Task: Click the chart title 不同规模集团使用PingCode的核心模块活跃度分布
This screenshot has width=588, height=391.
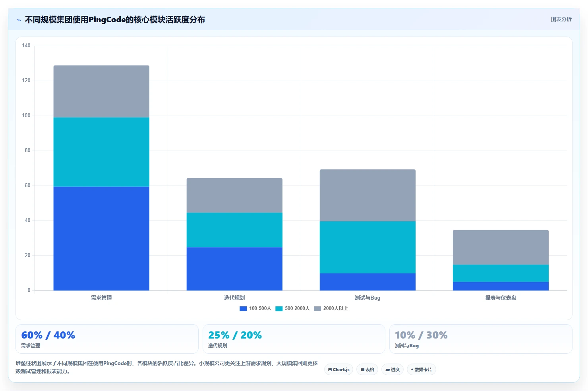Action: tap(115, 19)
